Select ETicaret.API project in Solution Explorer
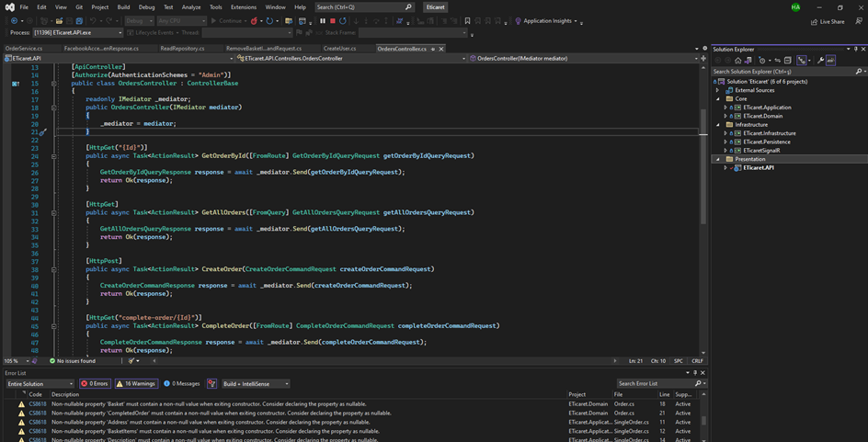 click(x=759, y=167)
